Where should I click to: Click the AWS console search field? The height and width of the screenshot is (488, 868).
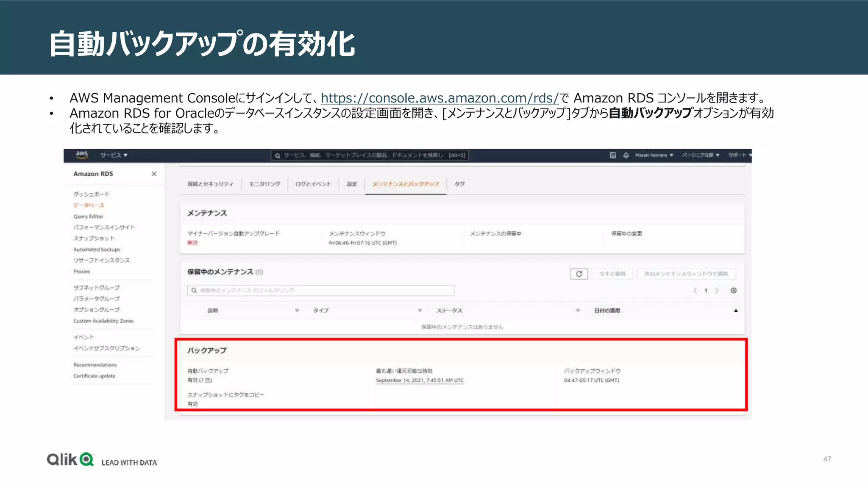tap(370, 155)
